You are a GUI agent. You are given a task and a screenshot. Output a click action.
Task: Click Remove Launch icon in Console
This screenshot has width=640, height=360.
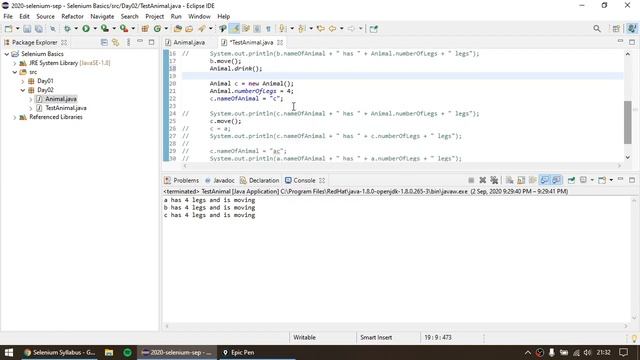tap(482, 180)
